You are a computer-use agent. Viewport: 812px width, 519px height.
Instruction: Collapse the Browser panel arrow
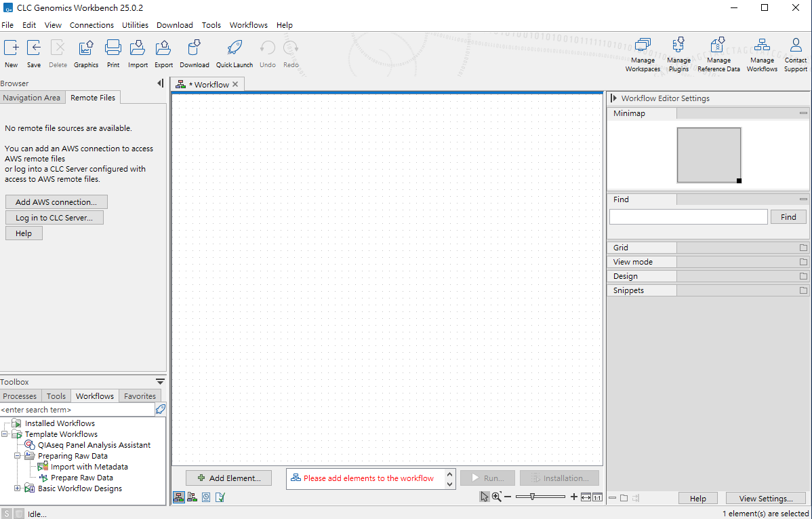coord(161,83)
